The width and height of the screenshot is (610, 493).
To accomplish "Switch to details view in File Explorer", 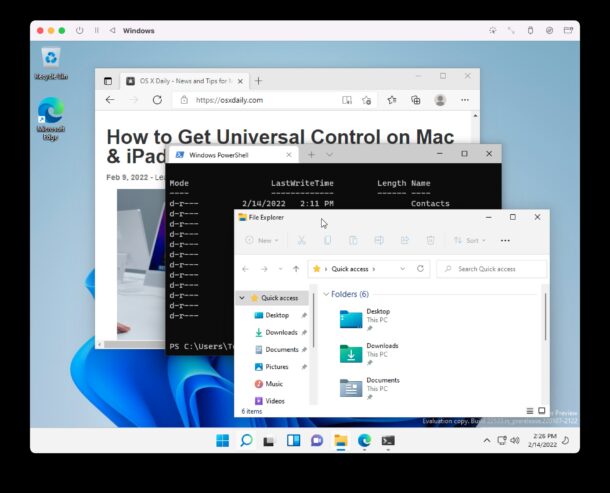I will 531,410.
